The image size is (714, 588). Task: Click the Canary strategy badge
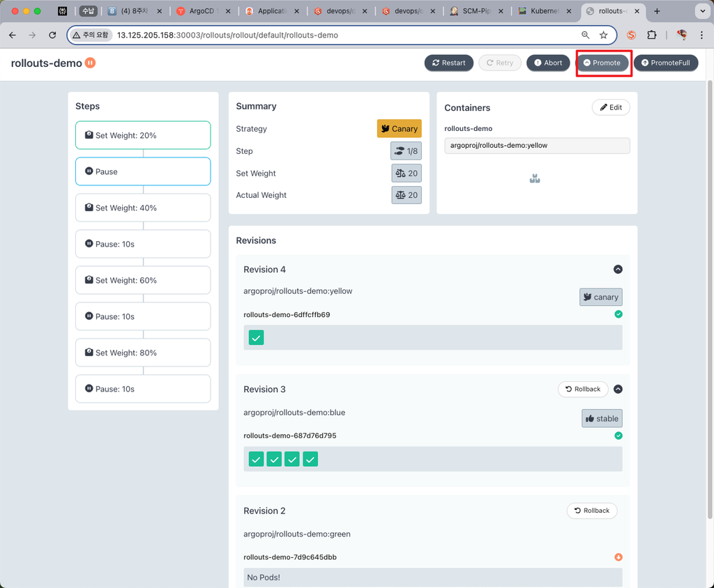(x=400, y=129)
